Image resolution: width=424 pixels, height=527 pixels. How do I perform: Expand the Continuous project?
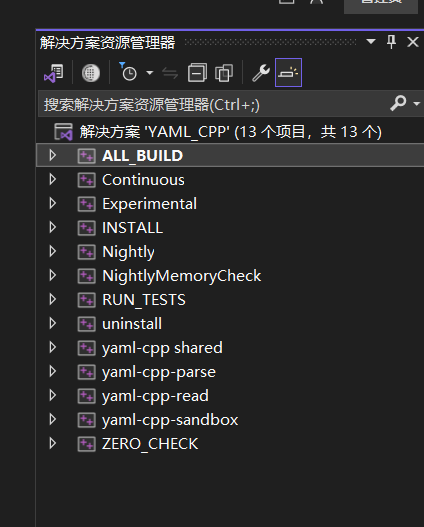coord(52,179)
